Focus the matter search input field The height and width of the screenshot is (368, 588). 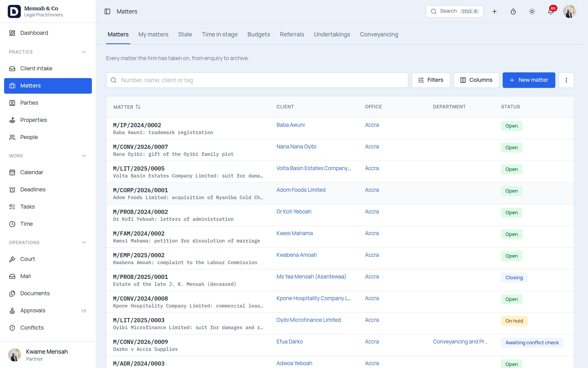[257, 80]
